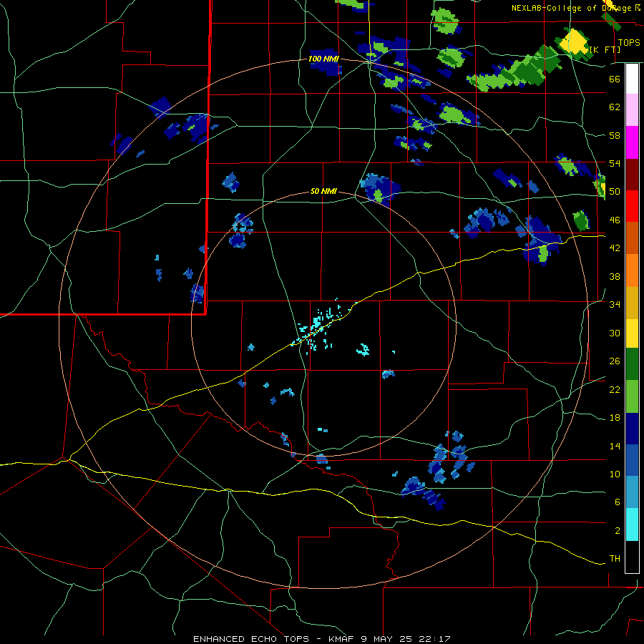
Task: Click the bright red legend swatch
Action: (632, 206)
